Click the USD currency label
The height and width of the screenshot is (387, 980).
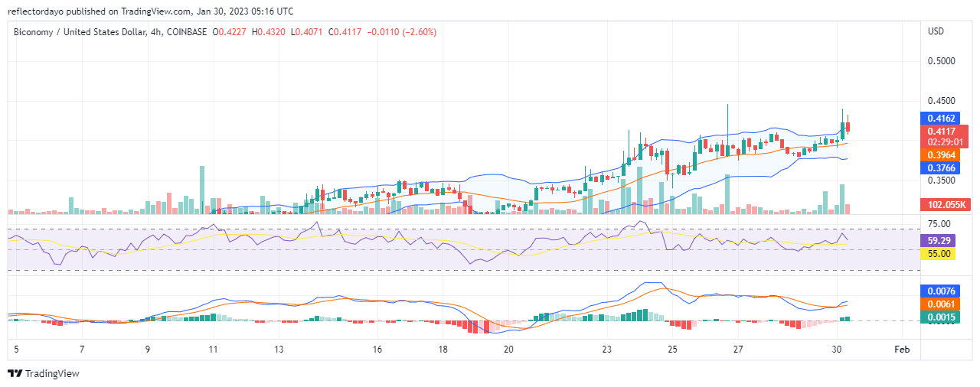936,31
